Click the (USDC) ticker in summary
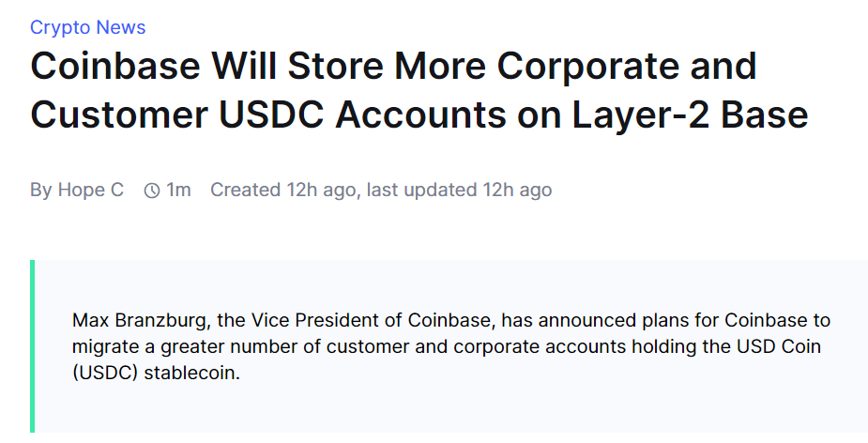Image resolution: width=868 pixels, height=443 pixels. pyautogui.click(x=107, y=371)
